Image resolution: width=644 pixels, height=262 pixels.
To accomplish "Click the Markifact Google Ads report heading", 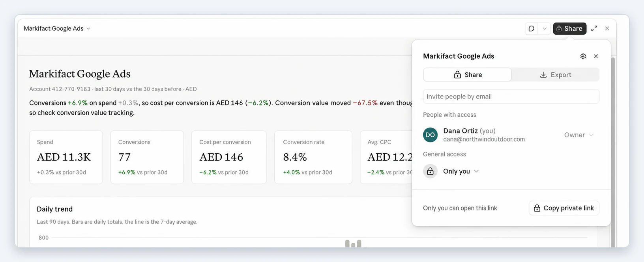I will pos(80,74).
